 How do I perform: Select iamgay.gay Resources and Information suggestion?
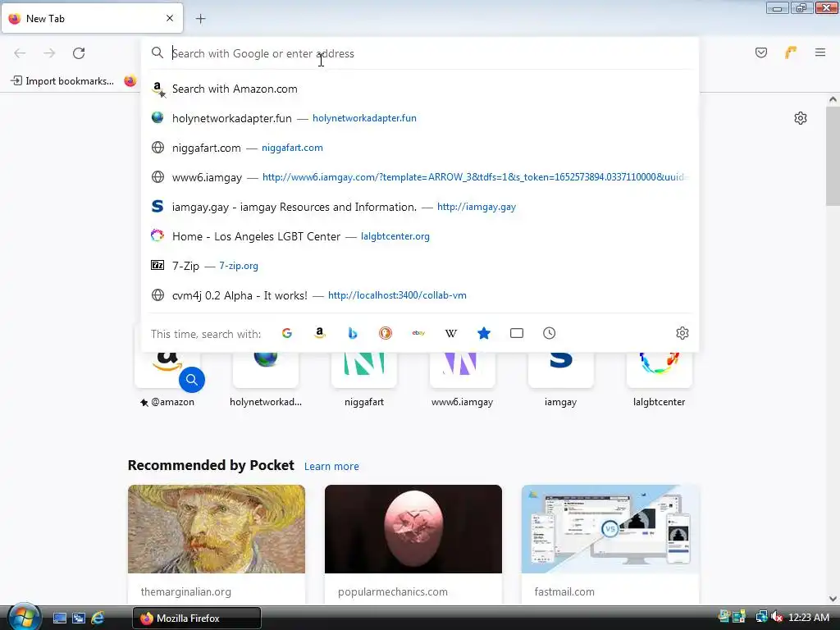coord(420,207)
